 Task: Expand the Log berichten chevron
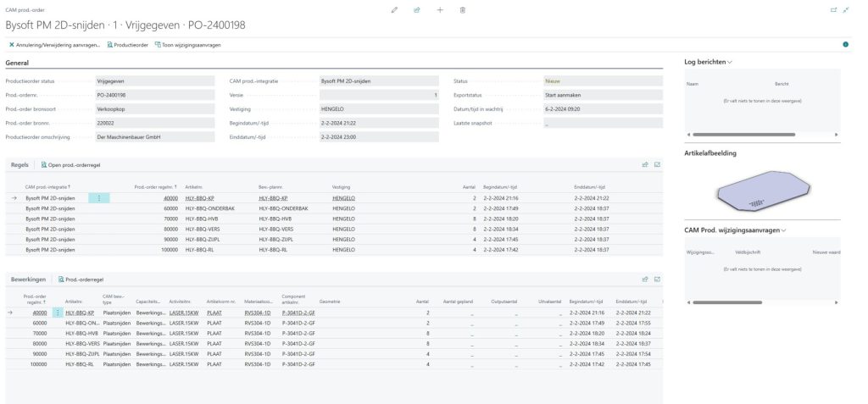[x=729, y=63]
